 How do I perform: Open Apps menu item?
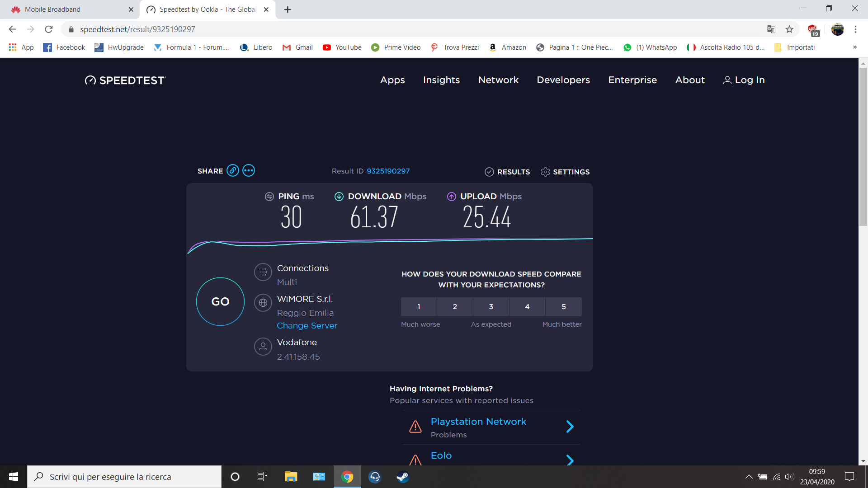click(x=392, y=80)
